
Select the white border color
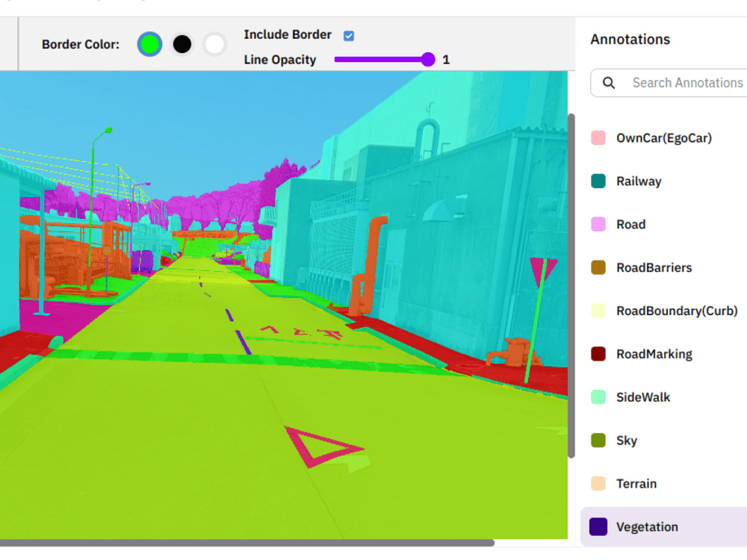tap(214, 44)
